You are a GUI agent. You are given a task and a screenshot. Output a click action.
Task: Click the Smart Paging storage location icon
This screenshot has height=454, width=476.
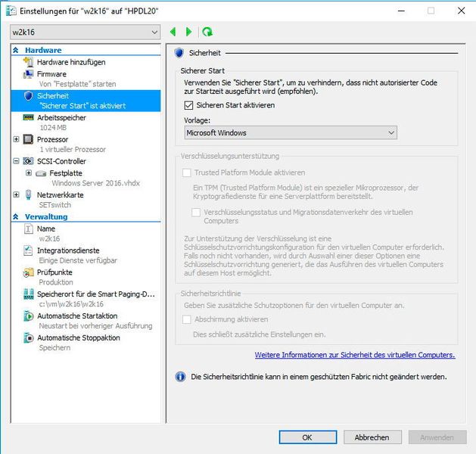coord(28,294)
